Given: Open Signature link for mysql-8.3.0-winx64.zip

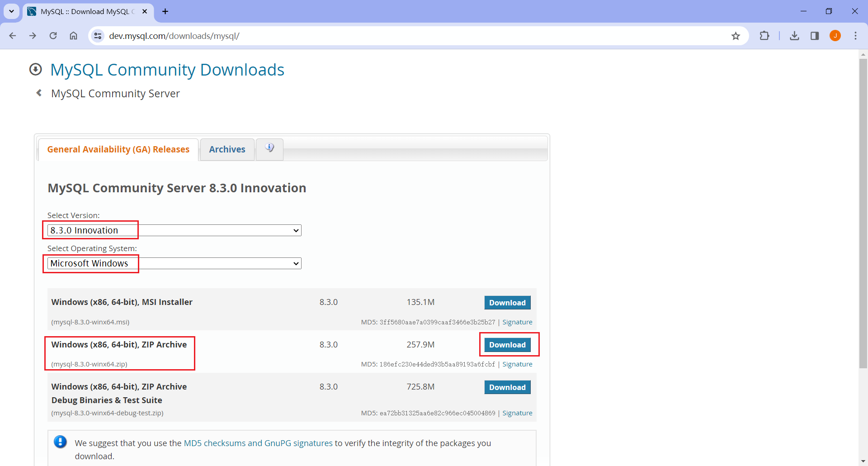Looking at the screenshot, I should tap(517, 364).
